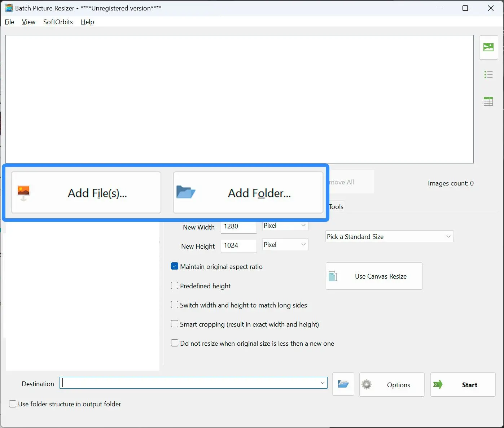Switch to list view icon
Viewport: 504px width, 428px height.
pos(488,75)
